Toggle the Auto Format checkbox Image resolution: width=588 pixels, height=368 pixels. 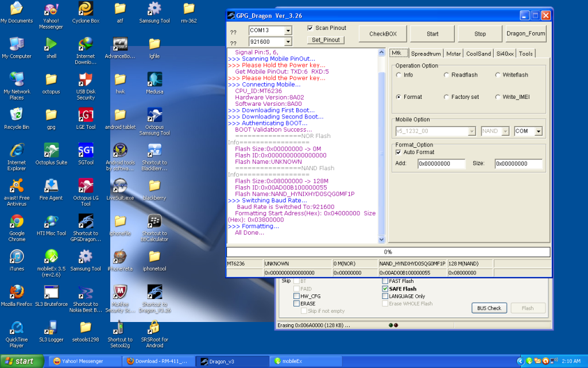tap(399, 152)
